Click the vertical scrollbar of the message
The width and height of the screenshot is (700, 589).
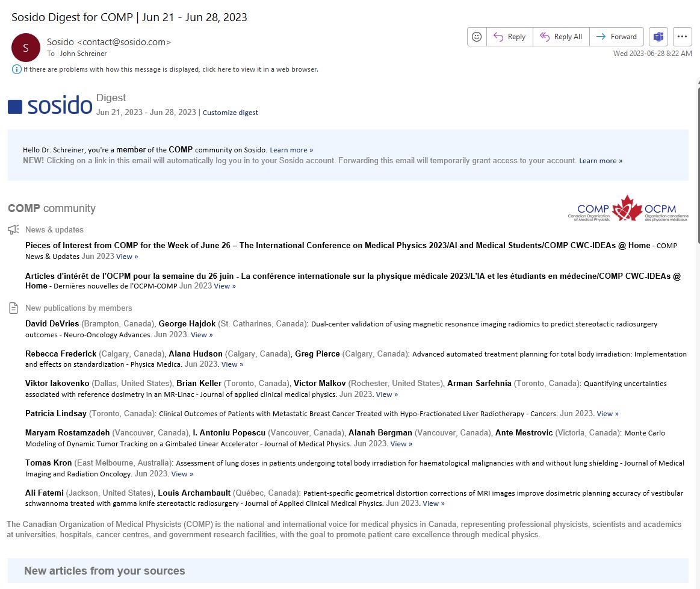[698, 165]
